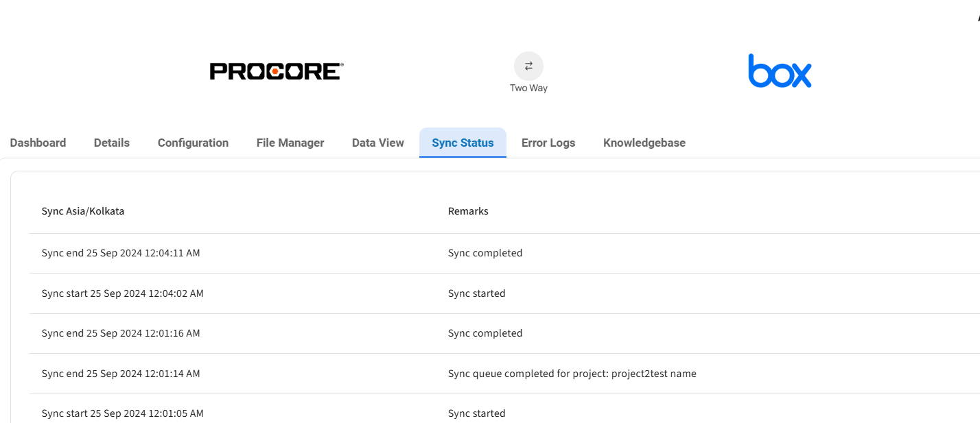Screen dimensions: 980x423
Task: Switch to the Details tab
Action: 112,143
